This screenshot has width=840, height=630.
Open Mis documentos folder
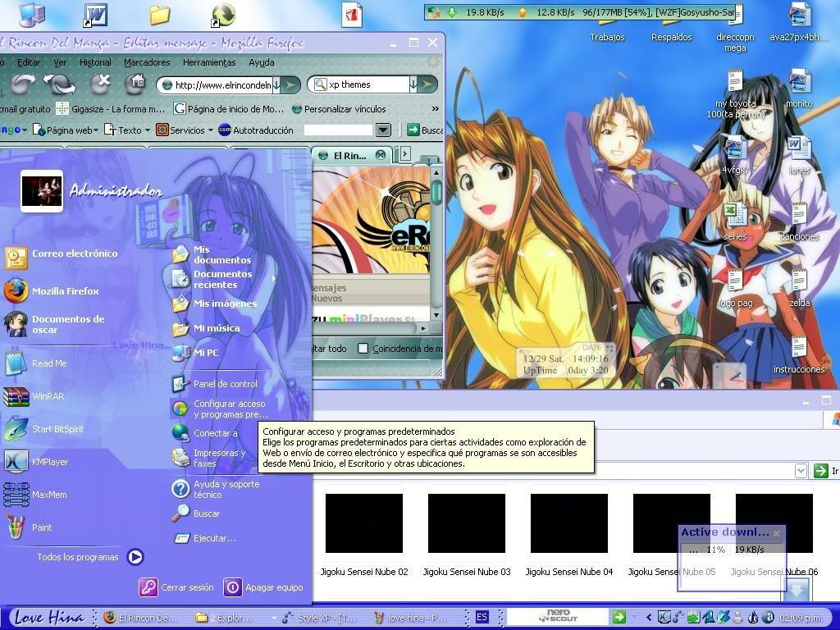point(212,254)
